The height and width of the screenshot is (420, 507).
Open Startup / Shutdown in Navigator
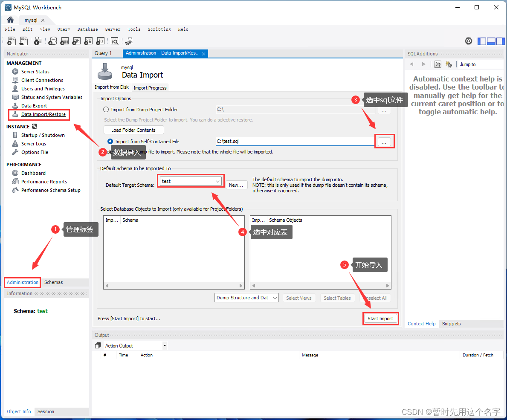pos(43,135)
